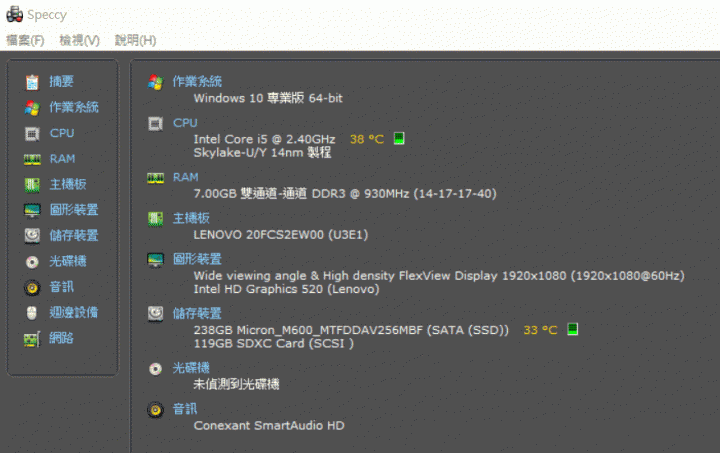The height and width of the screenshot is (453, 720).
Task: Open 主機板 section label in sidebar
Action: pyautogui.click(x=68, y=185)
